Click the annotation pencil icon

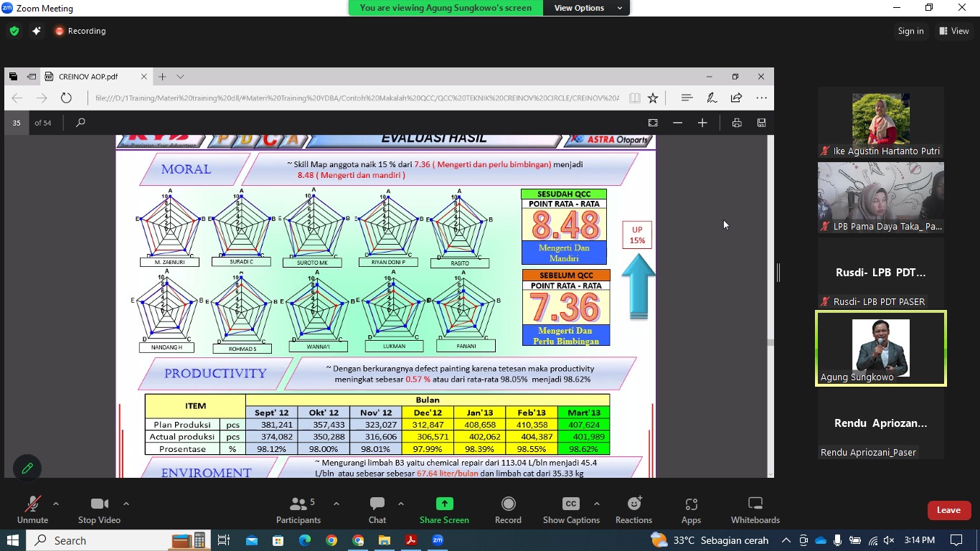pyautogui.click(x=27, y=468)
